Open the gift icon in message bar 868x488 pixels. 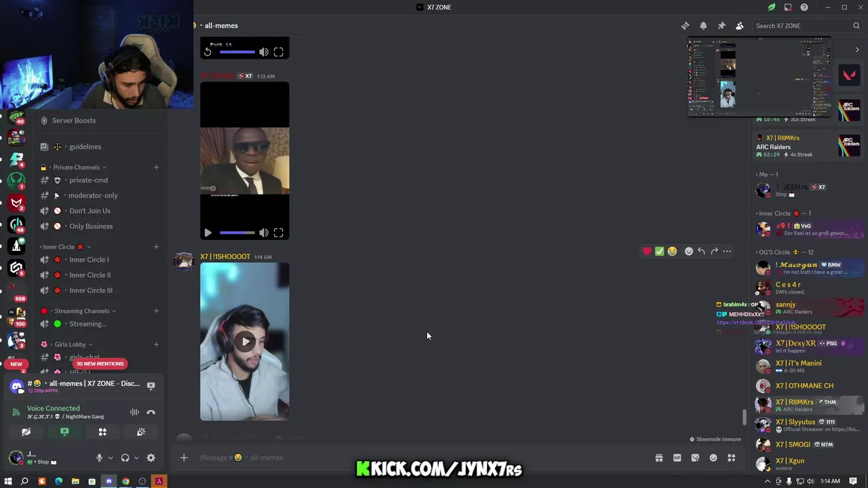coord(658,458)
